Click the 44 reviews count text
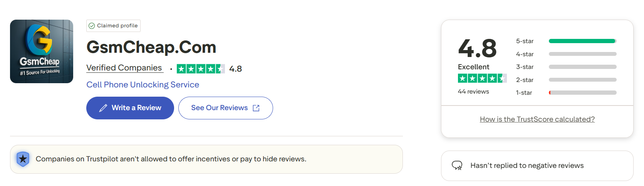 coord(473,92)
